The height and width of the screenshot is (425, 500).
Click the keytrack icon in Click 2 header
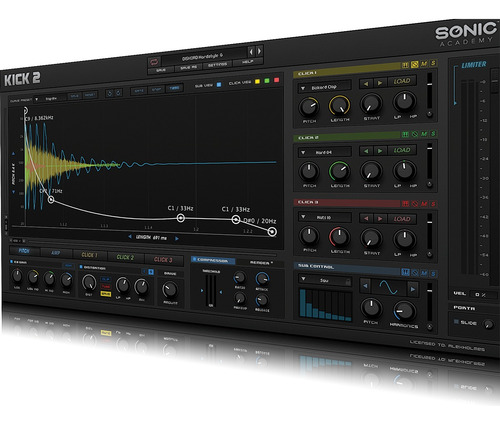coord(405,134)
